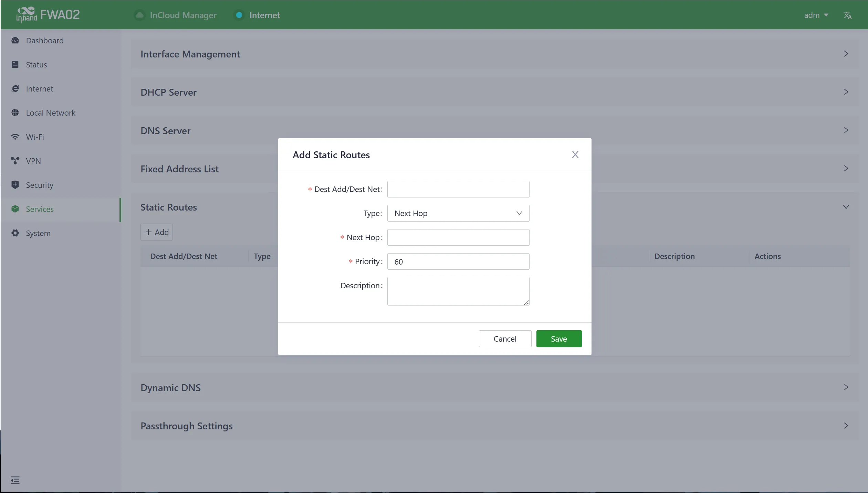
Task: Focus the Dest Add/Dest Net input field
Action: tap(458, 189)
